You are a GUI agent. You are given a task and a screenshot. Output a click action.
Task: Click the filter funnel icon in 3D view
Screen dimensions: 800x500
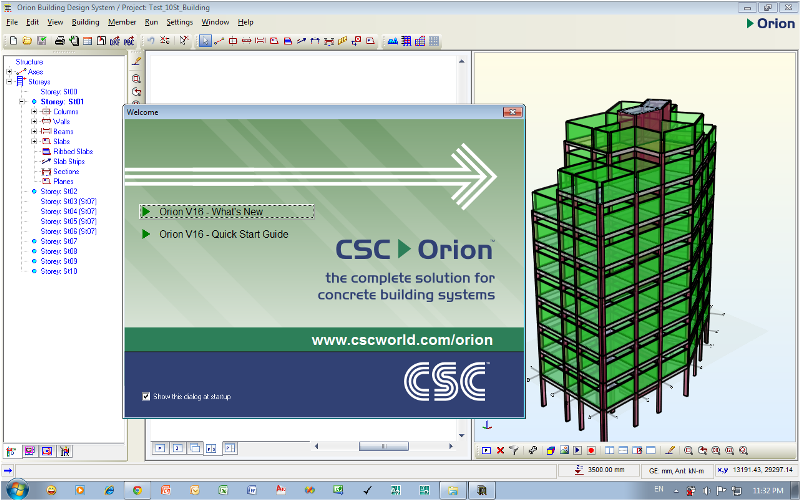(x=514, y=451)
